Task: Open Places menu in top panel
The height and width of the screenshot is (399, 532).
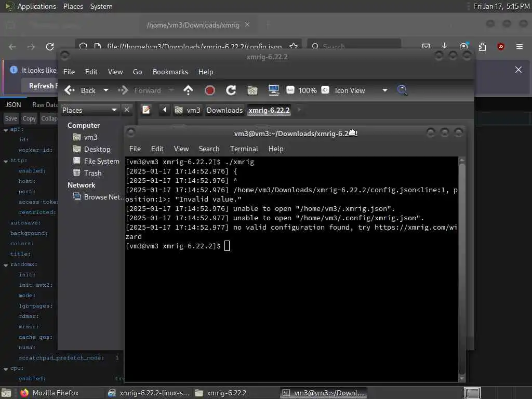Action: pos(73,6)
